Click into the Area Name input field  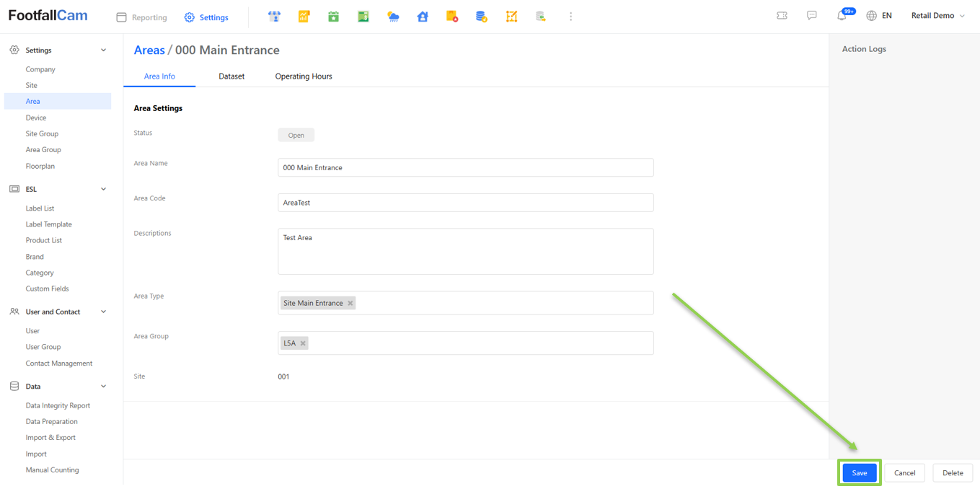coord(465,167)
